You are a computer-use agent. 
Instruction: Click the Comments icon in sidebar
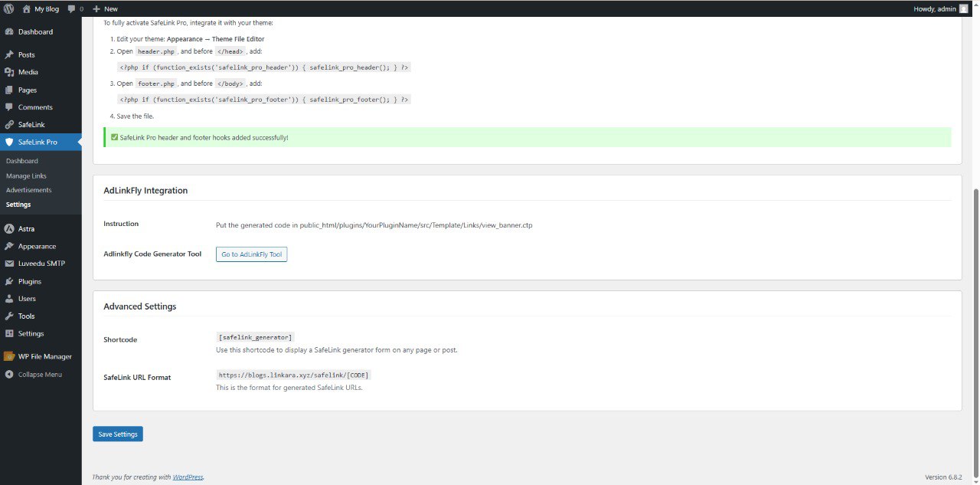pos(9,107)
